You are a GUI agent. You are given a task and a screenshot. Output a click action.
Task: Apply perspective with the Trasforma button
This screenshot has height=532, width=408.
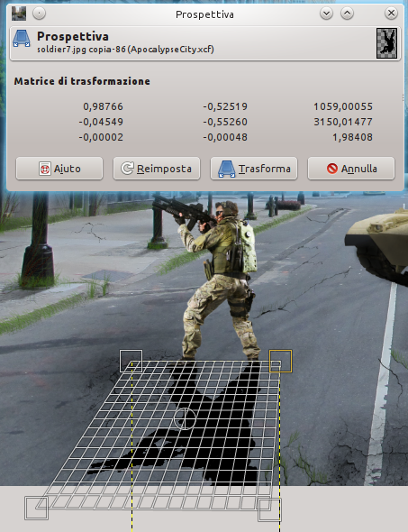254,169
